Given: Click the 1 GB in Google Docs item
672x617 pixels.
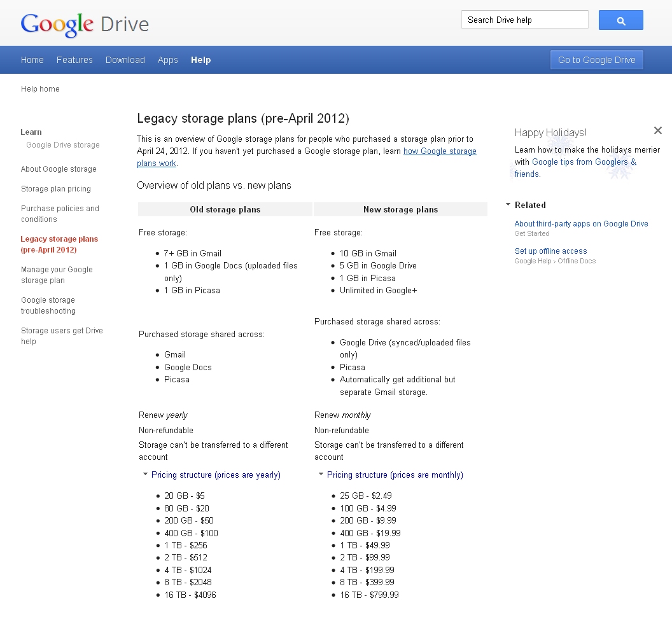Looking at the screenshot, I should [231, 272].
